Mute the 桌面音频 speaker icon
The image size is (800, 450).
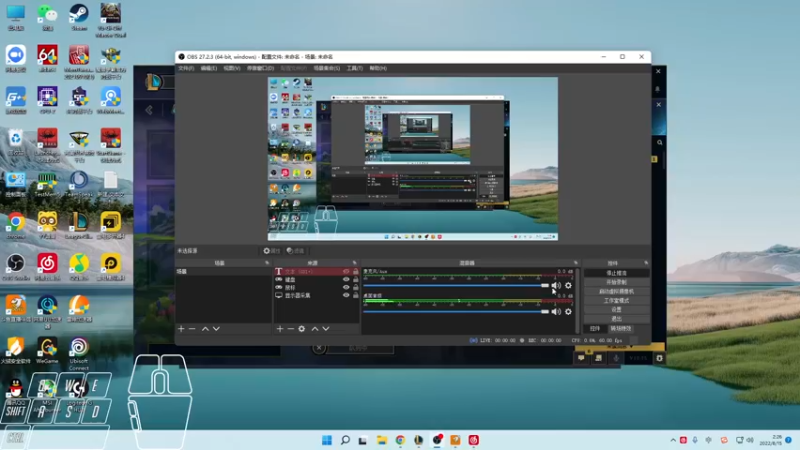coord(556,311)
